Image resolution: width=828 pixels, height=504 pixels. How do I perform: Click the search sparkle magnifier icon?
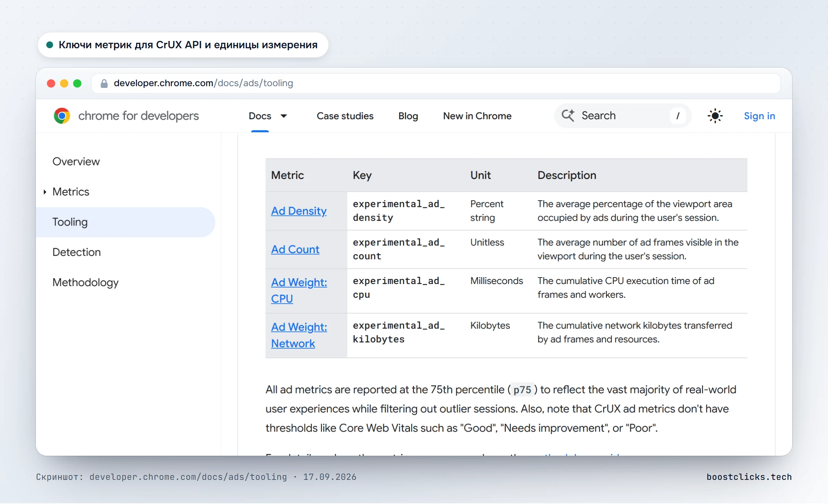coord(568,115)
